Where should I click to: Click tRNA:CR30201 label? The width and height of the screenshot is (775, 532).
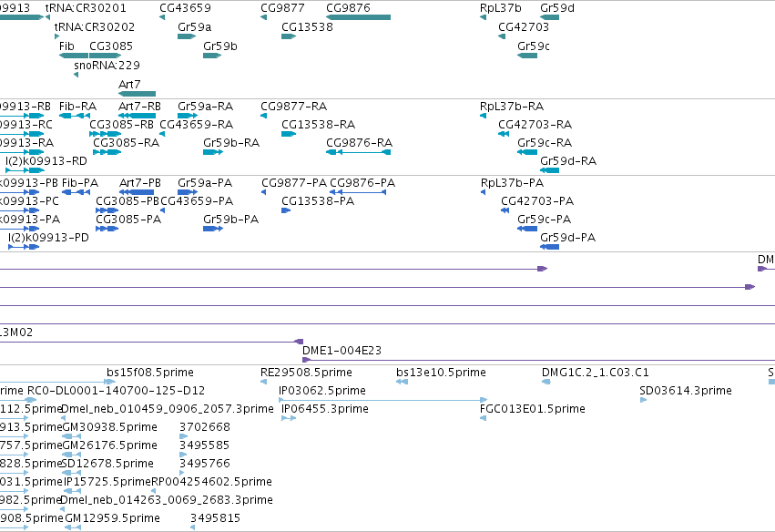[x=86, y=8]
